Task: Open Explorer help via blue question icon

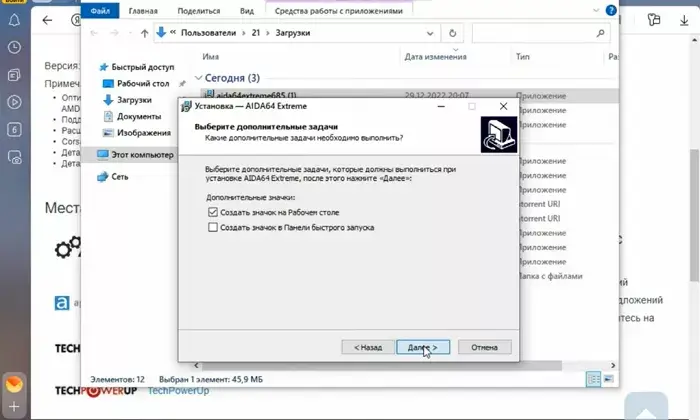Action: [x=609, y=11]
